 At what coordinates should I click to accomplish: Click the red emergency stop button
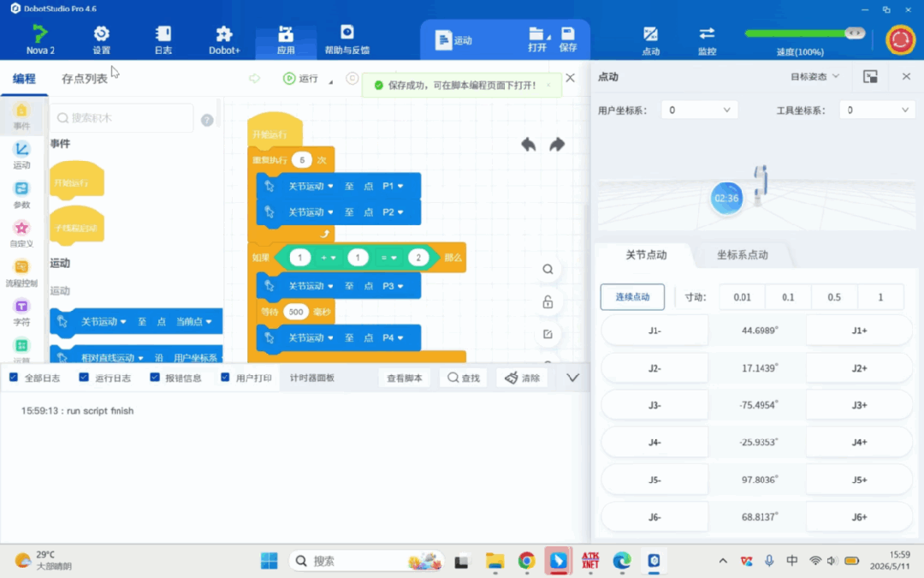tap(900, 40)
